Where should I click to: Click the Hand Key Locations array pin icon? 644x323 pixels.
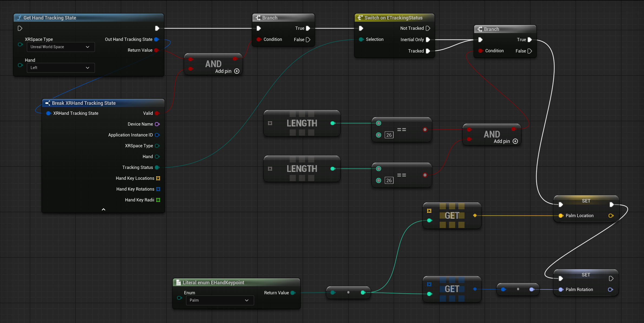pos(158,178)
